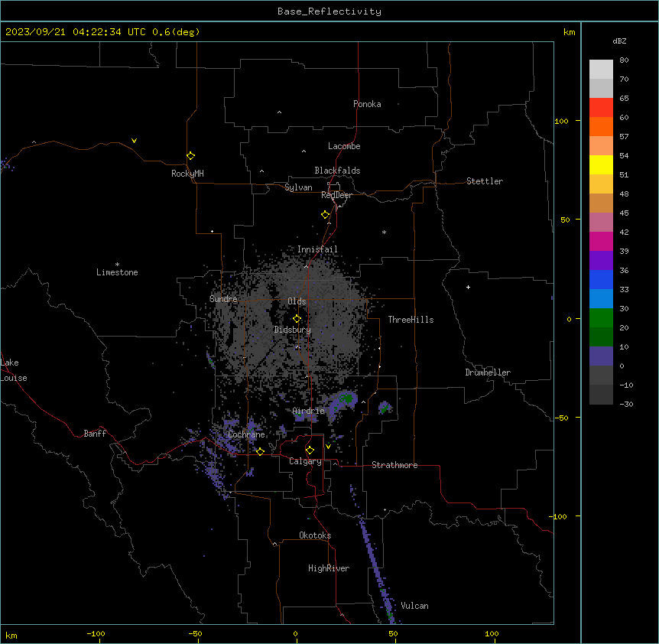Screen dimensions: 659x644
Task: Click the Blackfalds city label
Action: tap(337, 171)
